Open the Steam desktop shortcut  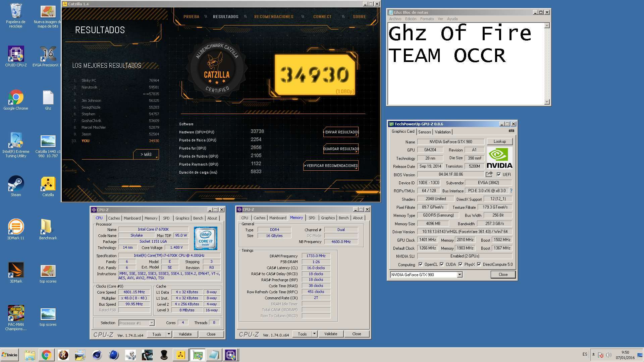click(16, 186)
